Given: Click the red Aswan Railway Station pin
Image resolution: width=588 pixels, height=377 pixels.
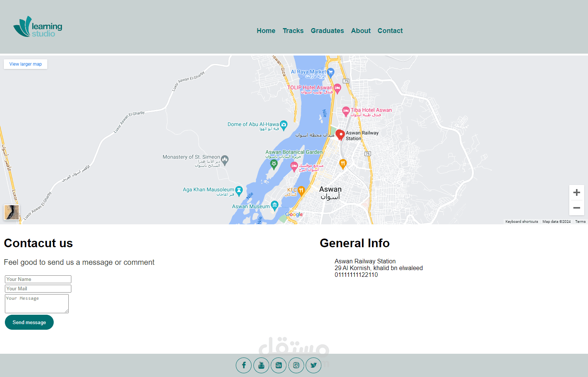Looking at the screenshot, I should click(x=340, y=135).
